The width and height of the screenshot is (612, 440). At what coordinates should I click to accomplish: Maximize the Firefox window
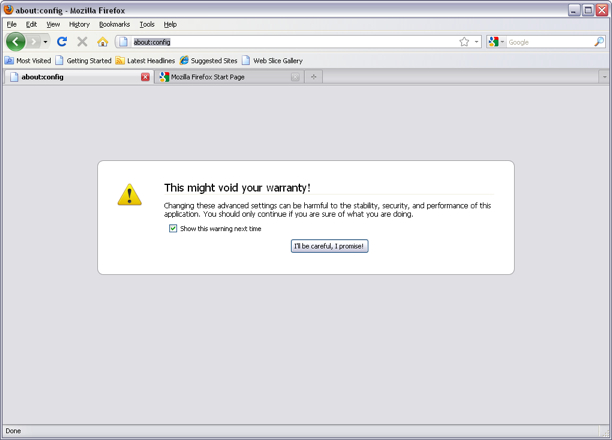(588, 10)
